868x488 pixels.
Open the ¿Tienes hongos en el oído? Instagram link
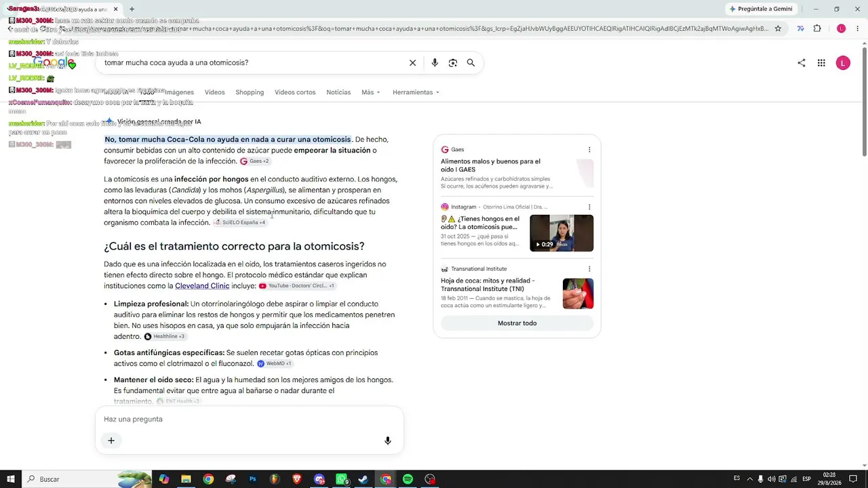480,223
